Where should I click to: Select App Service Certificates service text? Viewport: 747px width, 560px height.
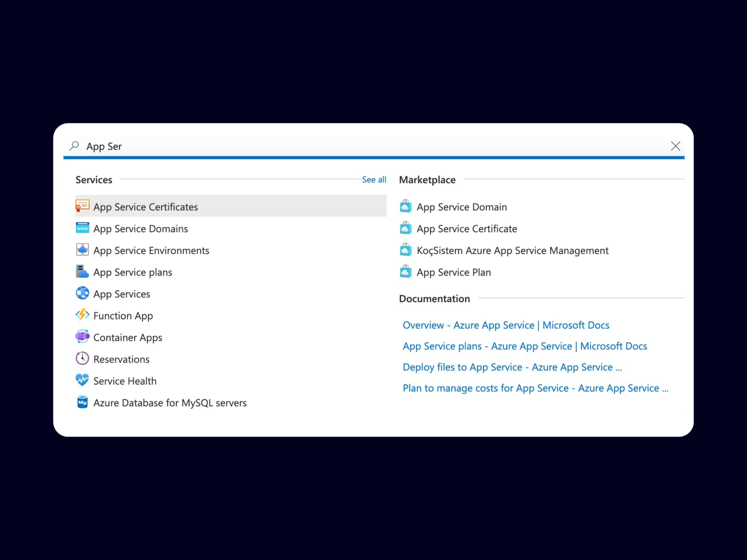(145, 207)
